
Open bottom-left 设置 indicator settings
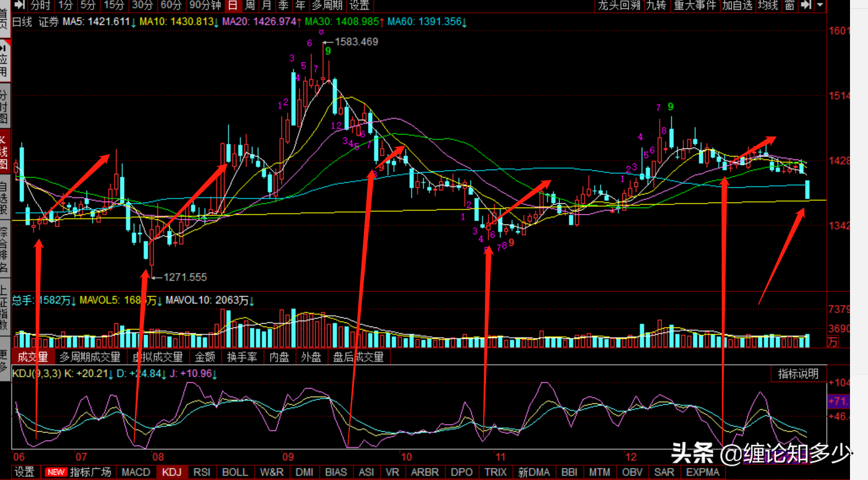(24, 472)
